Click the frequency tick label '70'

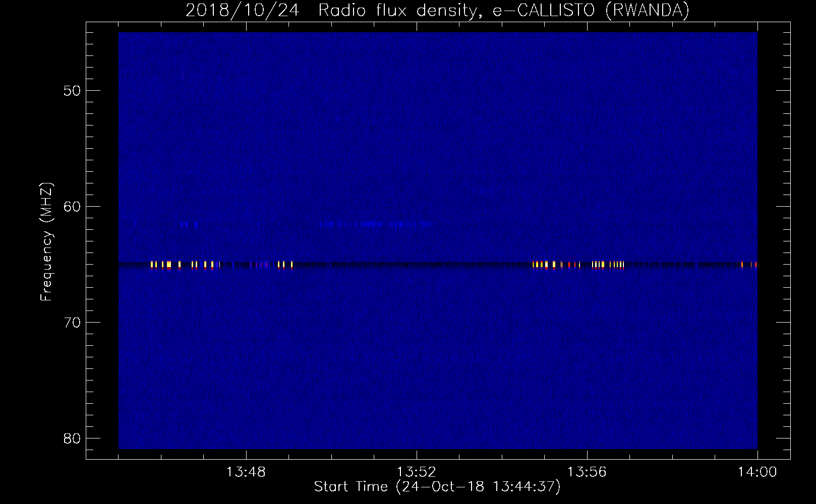click(72, 323)
